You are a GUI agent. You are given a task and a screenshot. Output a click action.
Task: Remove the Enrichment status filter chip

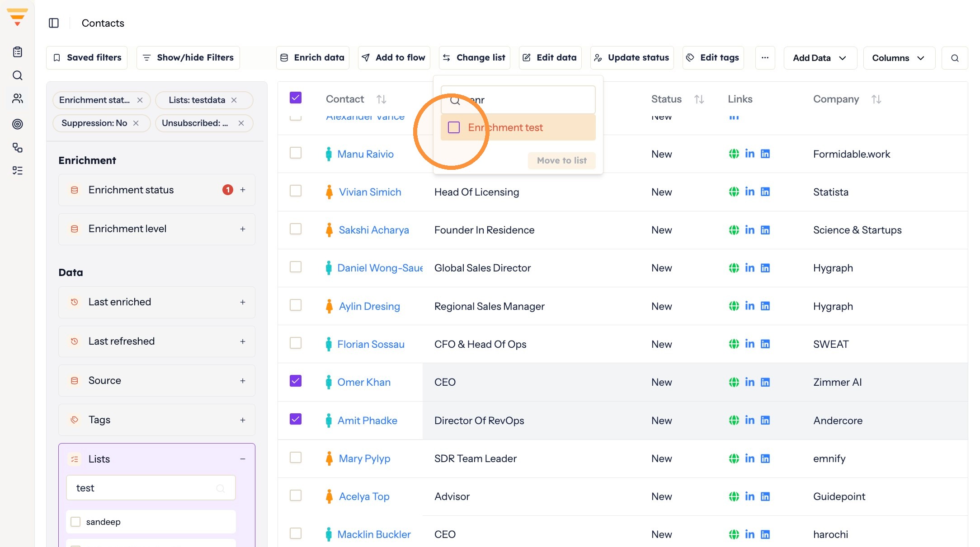pyautogui.click(x=140, y=100)
